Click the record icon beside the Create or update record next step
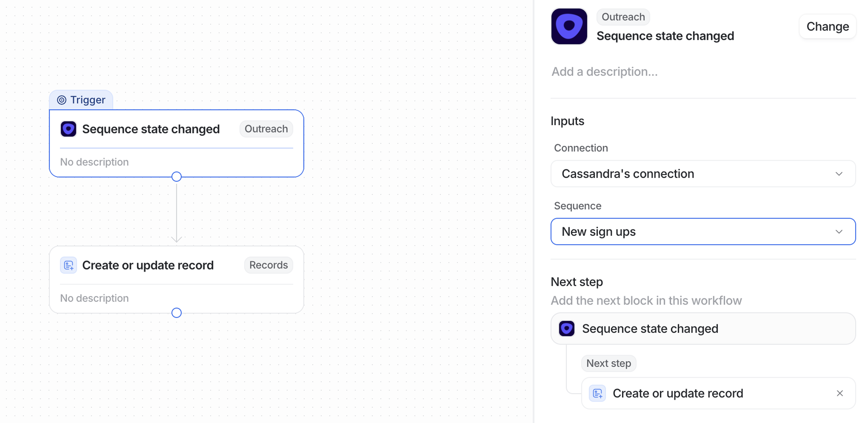Screen dimensions: 868x423 coord(597,393)
